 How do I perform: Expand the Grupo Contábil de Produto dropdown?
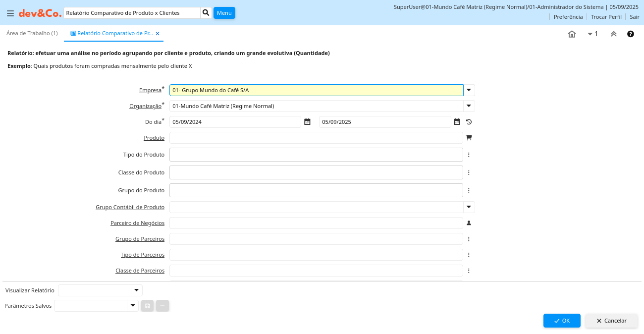[x=469, y=207]
